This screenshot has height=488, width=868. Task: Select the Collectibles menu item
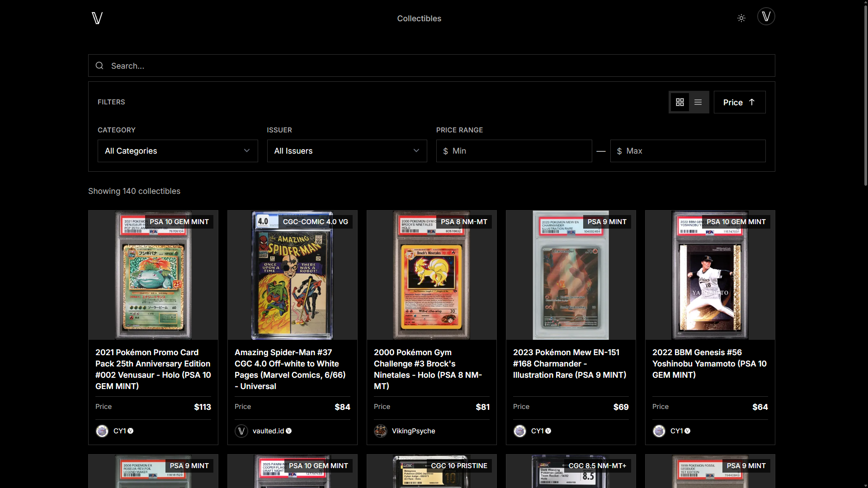coord(419,19)
